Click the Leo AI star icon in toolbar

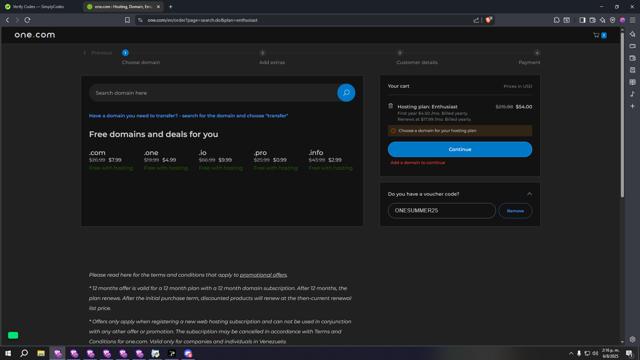click(602, 20)
